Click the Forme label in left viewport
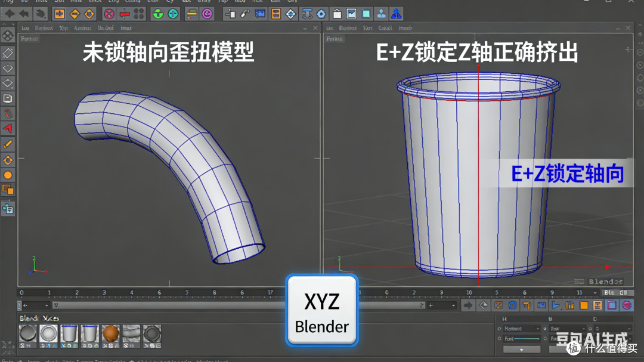This screenshot has height=362, width=644. click(x=29, y=39)
